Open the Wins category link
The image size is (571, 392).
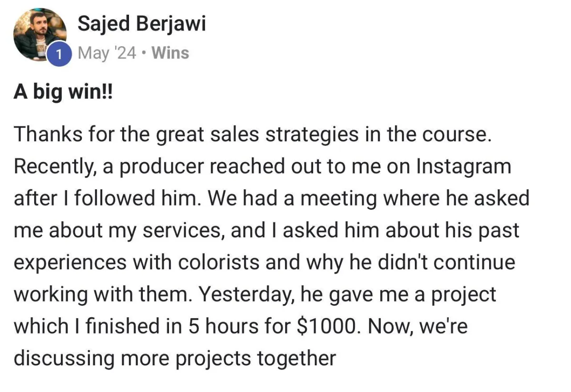point(170,53)
